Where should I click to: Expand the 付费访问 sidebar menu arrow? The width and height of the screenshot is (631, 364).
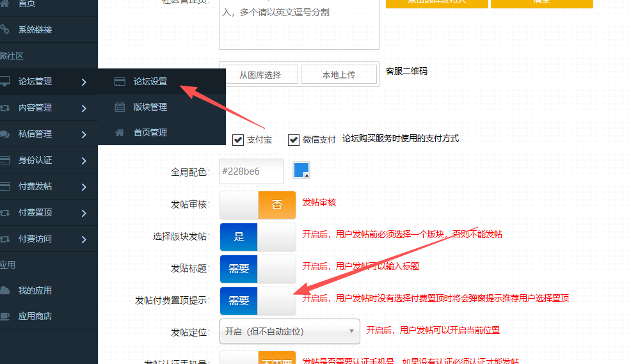click(84, 239)
